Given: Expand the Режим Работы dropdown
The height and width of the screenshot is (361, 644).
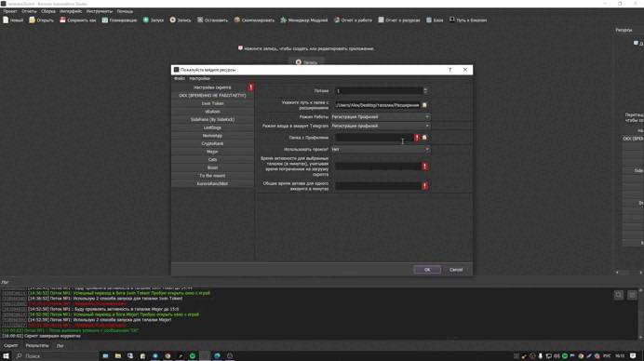Looking at the screenshot, I should (x=381, y=116).
